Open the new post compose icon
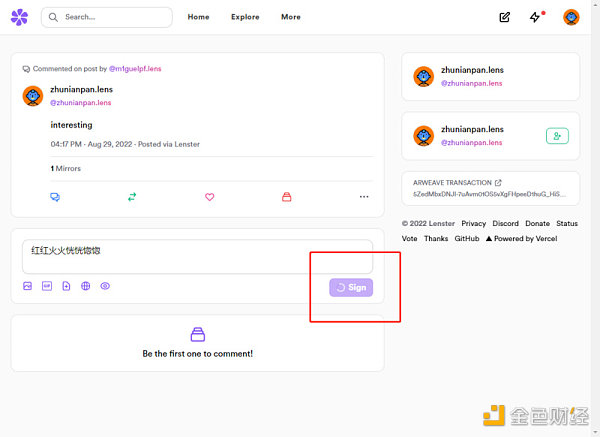 tap(504, 17)
